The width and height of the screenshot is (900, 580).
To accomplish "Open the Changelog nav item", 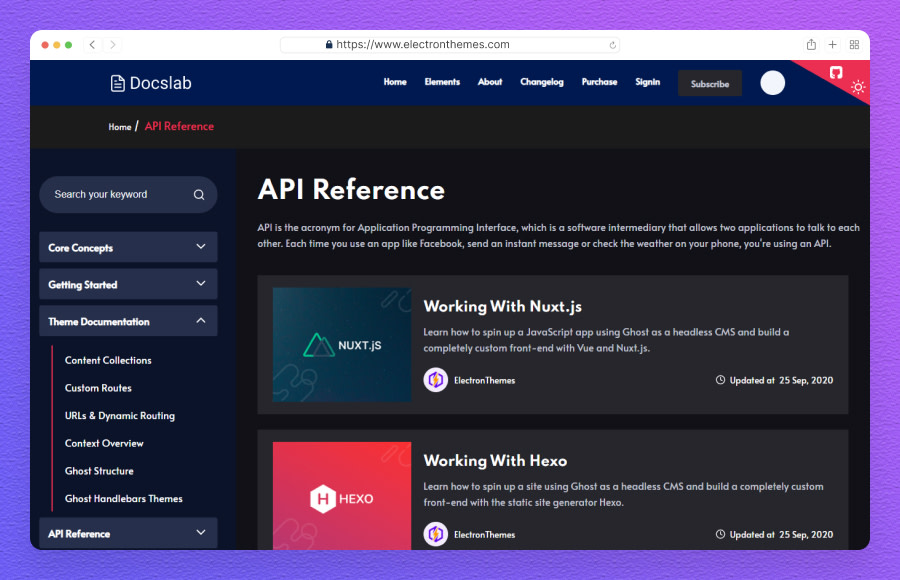I will (542, 82).
